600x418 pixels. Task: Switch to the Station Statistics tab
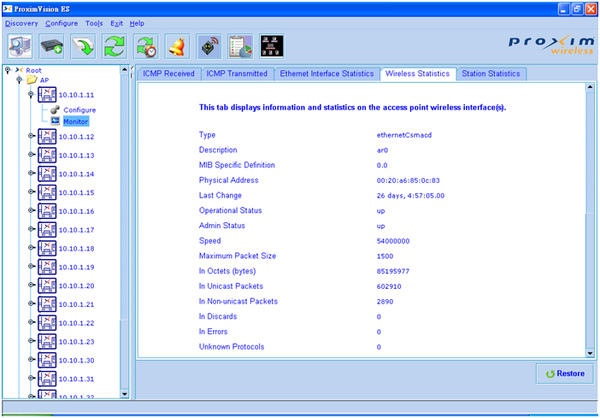coord(491,73)
